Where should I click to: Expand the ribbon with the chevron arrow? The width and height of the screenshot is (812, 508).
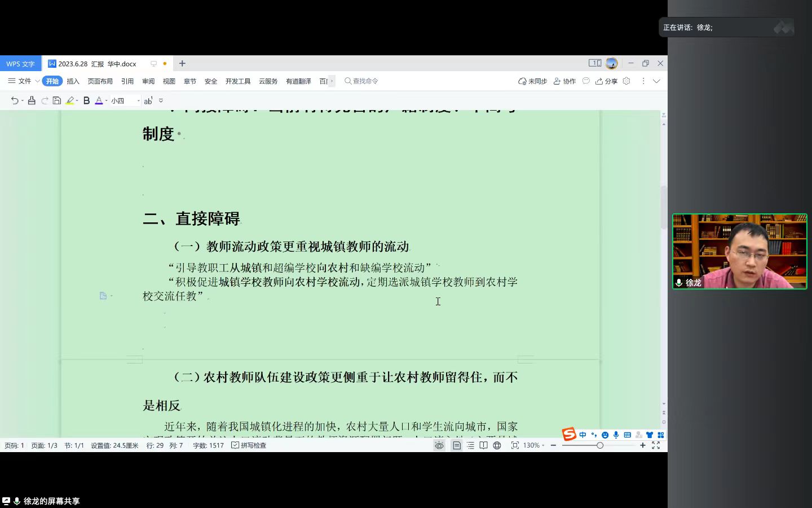656,81
